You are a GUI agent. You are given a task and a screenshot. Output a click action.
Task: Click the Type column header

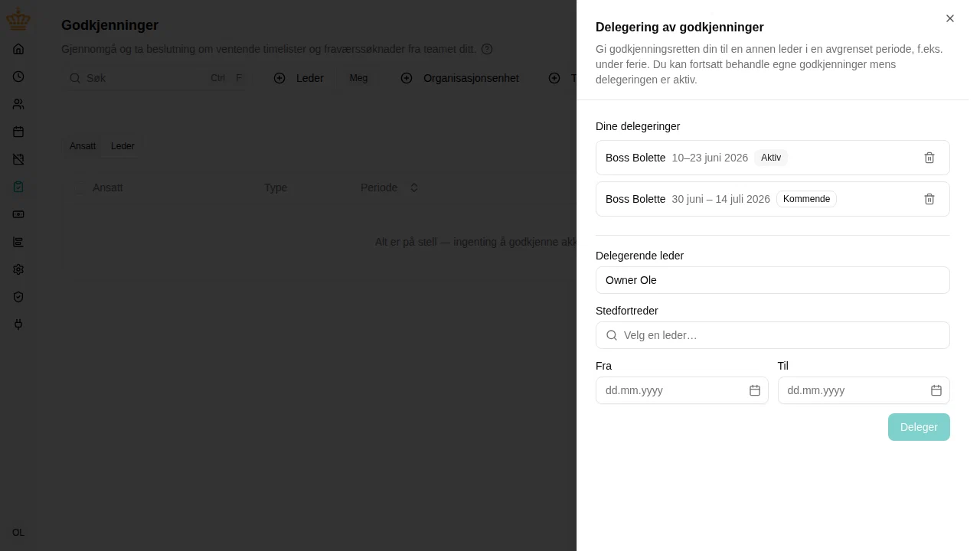[276, 187]
